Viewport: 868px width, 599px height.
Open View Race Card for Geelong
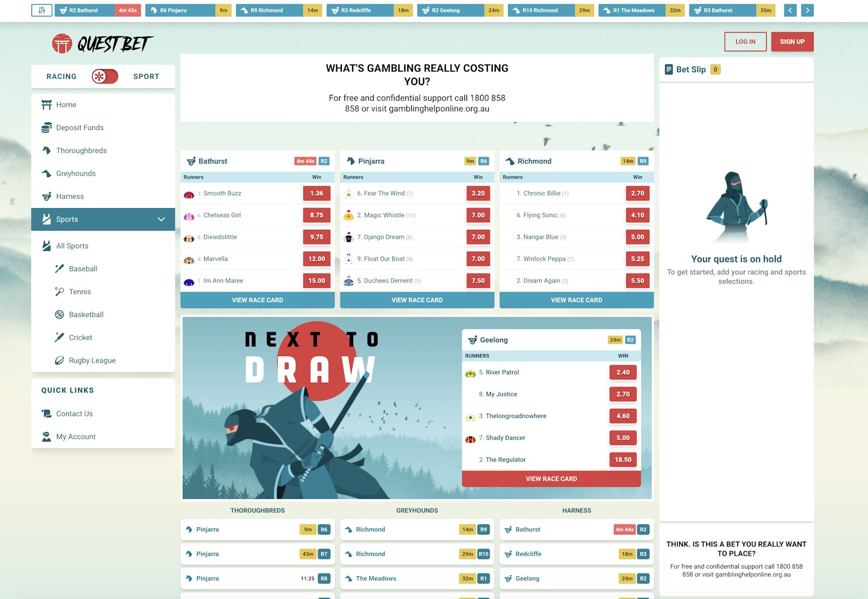click(x=551, y=479)
